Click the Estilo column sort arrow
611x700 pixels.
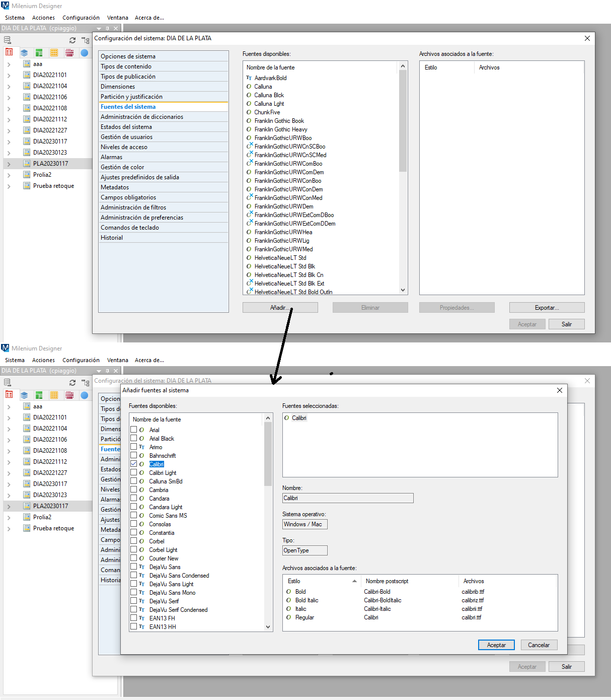coord(354,581)
